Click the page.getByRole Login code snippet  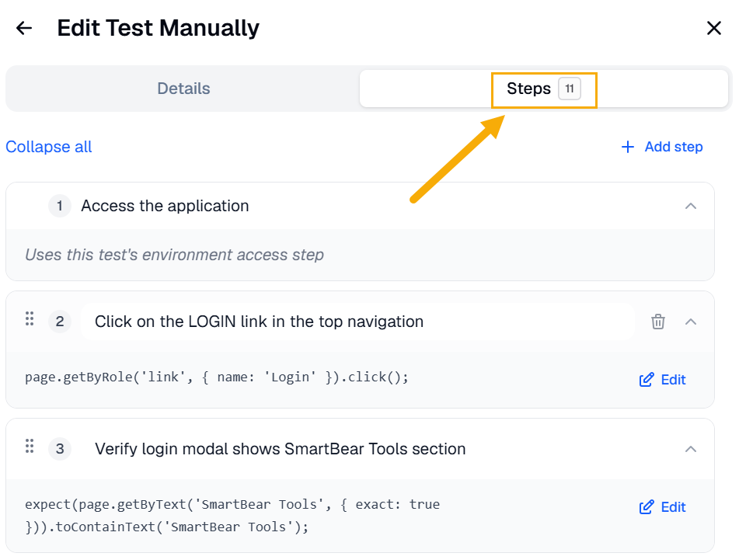pos(217,377)
